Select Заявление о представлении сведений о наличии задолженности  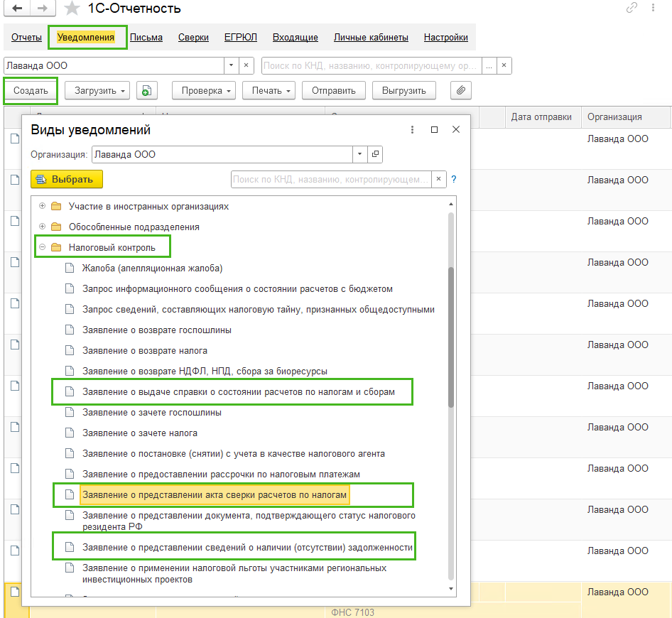(x=247, y=547)
